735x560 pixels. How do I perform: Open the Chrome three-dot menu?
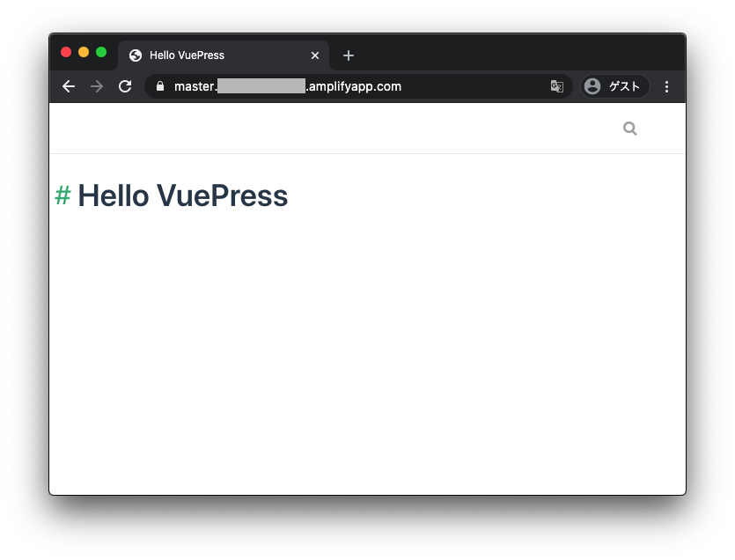pos(666,87)
